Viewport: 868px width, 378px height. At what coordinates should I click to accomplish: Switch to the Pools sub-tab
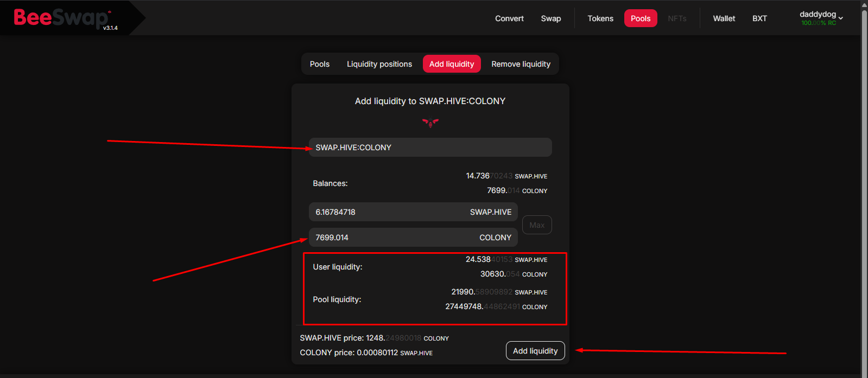click(320, 64)
